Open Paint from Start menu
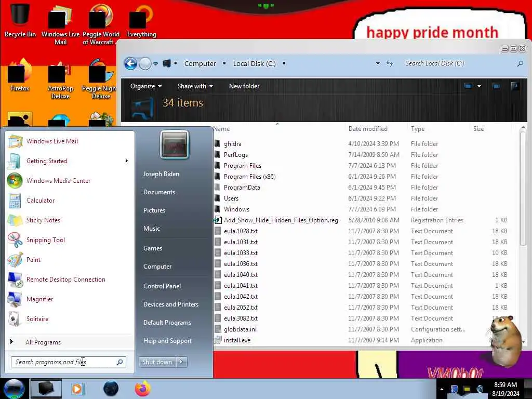The width and height of the screenshot is (532, 399). (70, 260)
